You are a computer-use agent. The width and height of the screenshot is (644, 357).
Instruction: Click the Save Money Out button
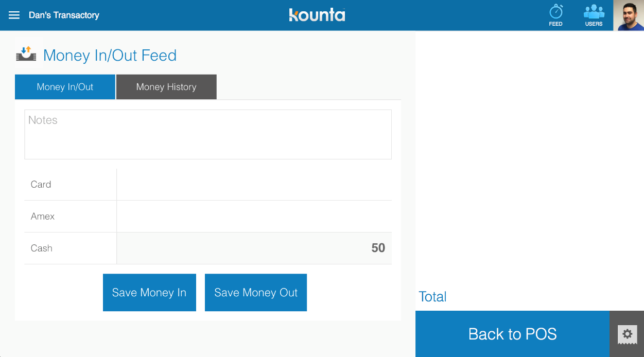pyautogui.click(x=256, y=293)
